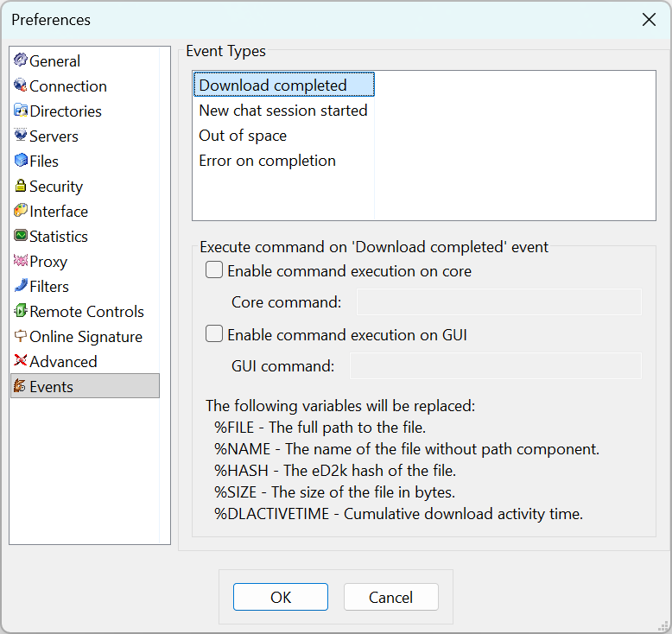The width and height of the screenshot is (672, 634).
Task: Open the Online Signature page
Action: coord(85,336)
